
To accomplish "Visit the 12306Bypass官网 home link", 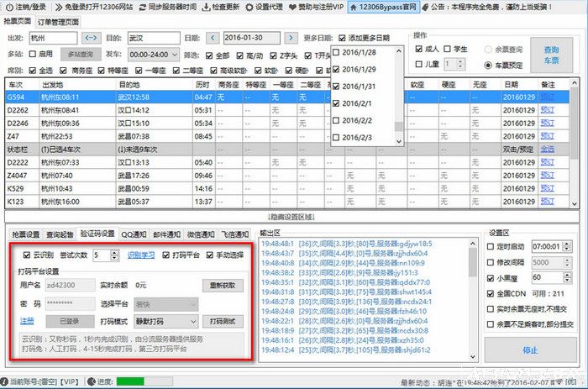I will pyautogui.click(x=383, y=7).
